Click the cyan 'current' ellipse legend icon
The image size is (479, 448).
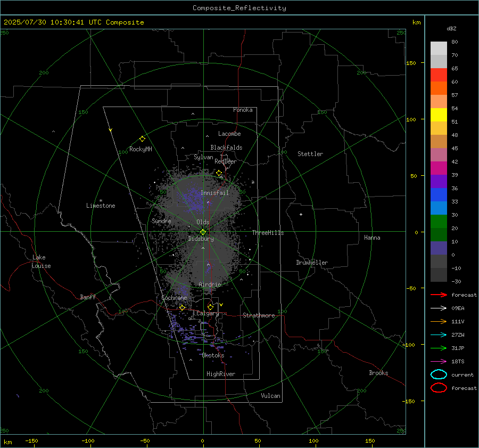pyautogui.click(x=439, y=374)
